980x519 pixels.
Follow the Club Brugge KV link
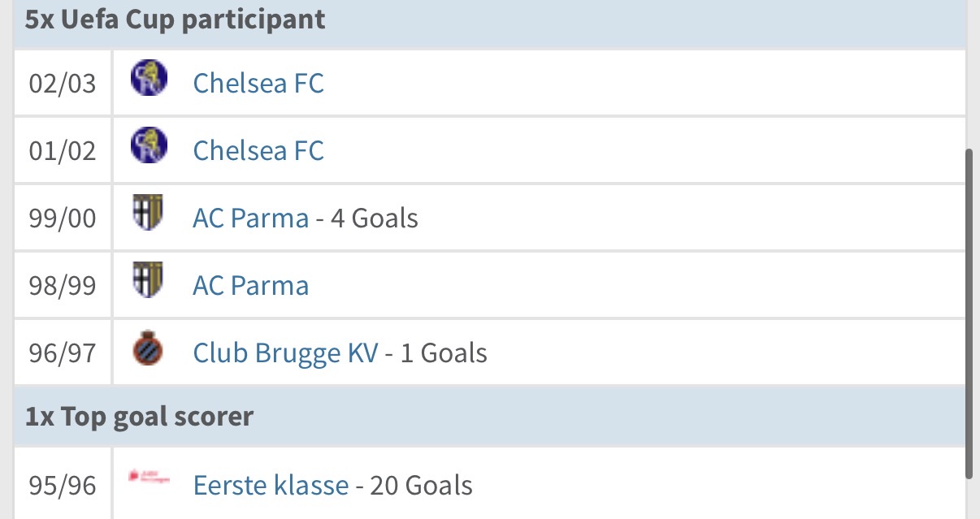pyautogui.click(x=285, y=352)
